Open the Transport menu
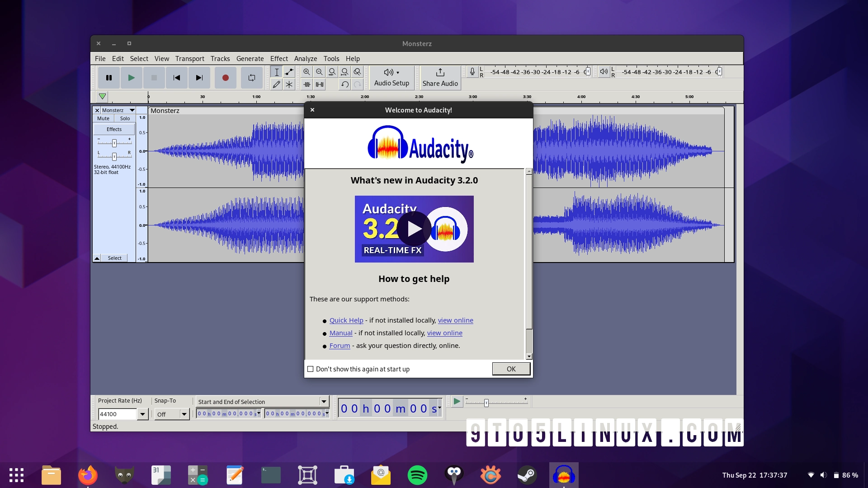The image size is (868, 488). [x=189, y=58]
